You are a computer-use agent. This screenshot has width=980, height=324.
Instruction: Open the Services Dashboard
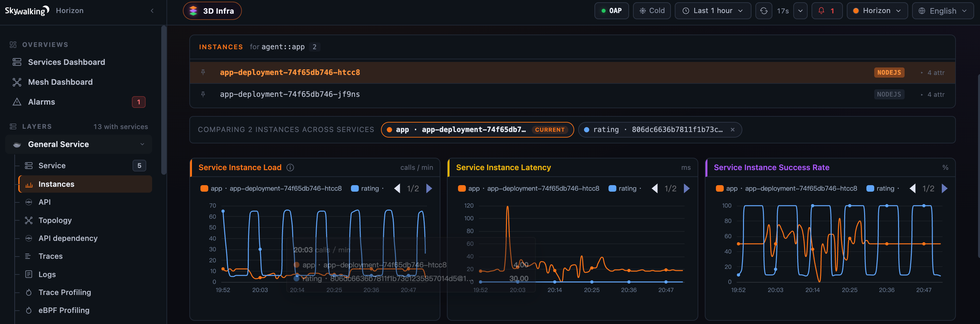tap(66, 62)
